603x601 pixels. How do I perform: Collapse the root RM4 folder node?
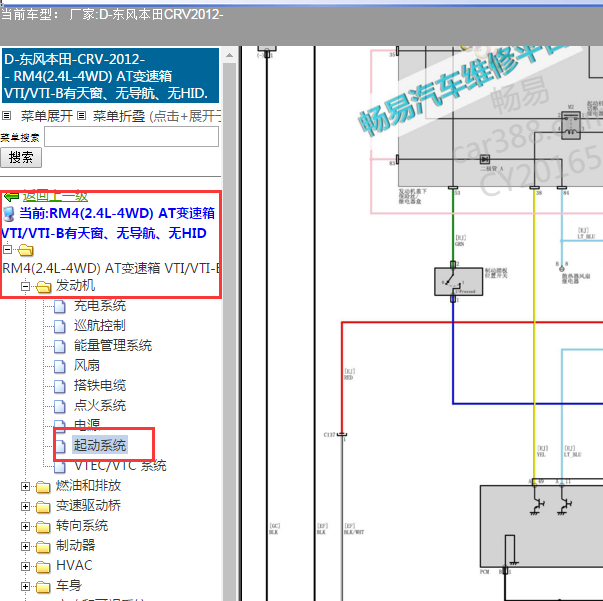pos(7,250)
